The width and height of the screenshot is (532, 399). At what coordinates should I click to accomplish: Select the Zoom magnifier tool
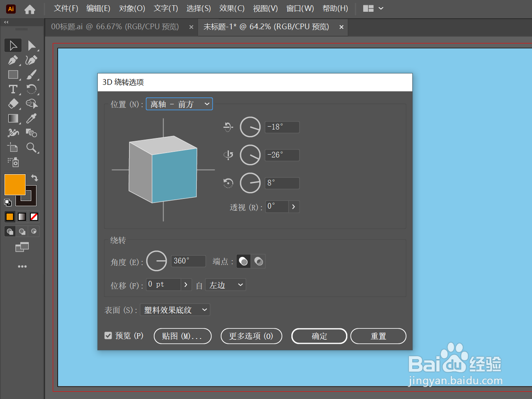(31, 147)
